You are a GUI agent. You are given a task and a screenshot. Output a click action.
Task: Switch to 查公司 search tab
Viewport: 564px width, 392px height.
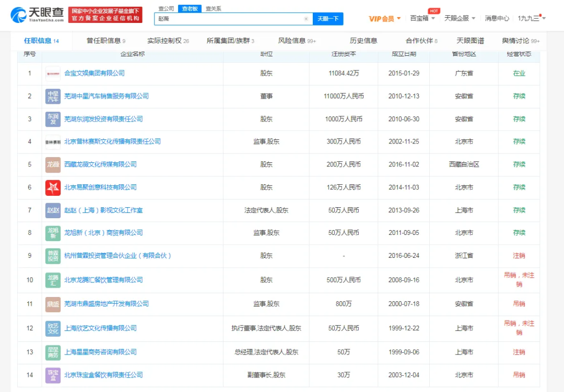166,8
